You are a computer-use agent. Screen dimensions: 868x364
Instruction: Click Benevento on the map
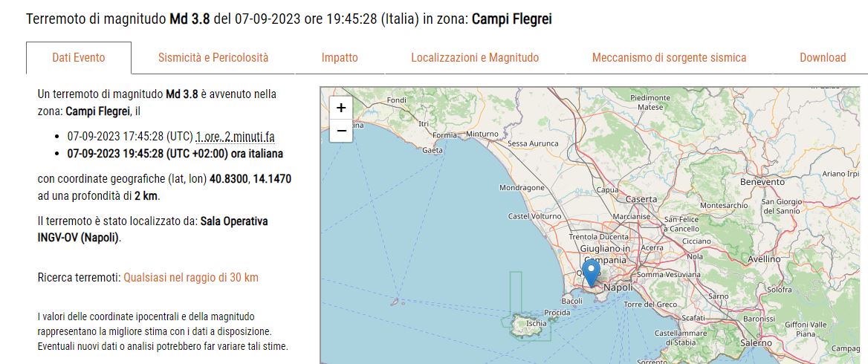point(762,182)
